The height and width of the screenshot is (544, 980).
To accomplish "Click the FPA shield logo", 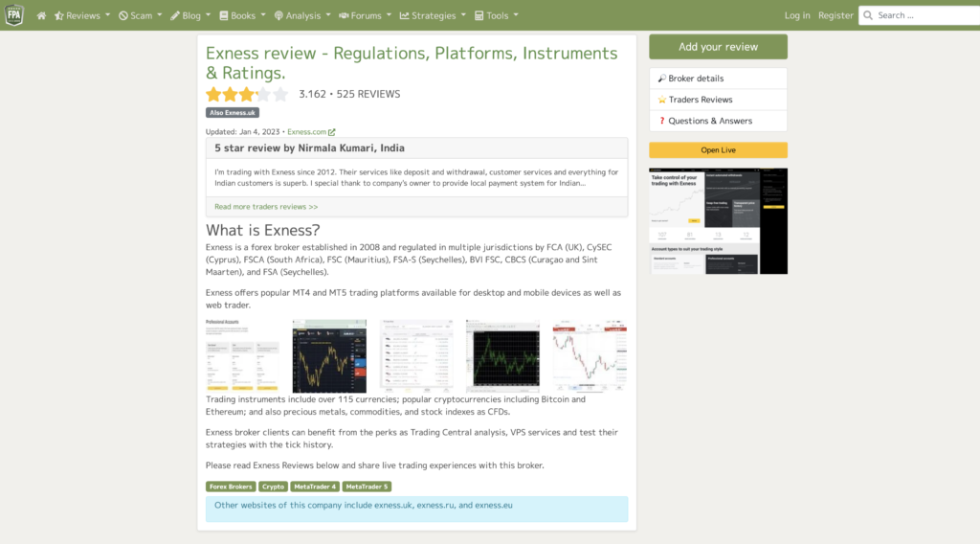I will point(13,15).
